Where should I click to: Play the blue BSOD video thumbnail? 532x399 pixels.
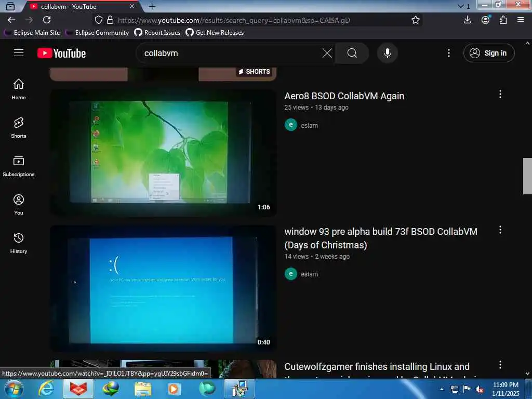tap(163, 288)
